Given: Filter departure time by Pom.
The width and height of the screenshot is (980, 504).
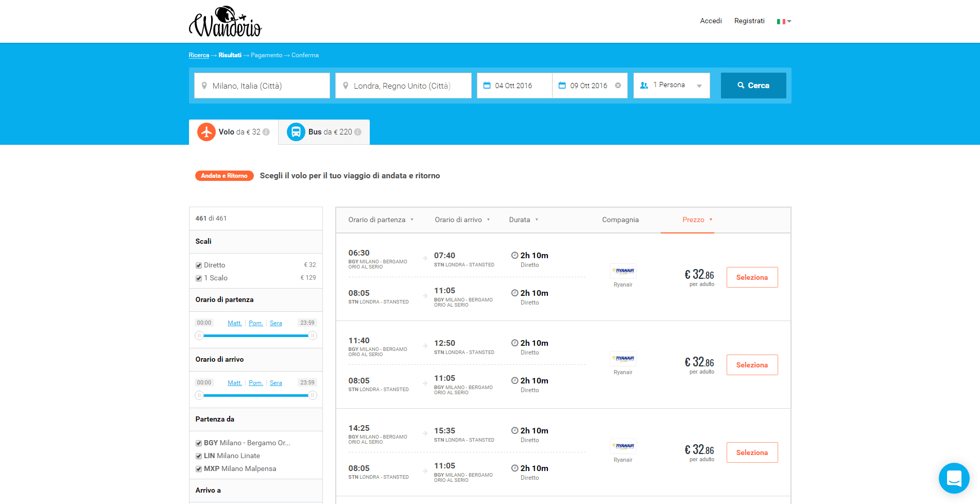Looking at the screenshot, I should click(x=255, y=323).
